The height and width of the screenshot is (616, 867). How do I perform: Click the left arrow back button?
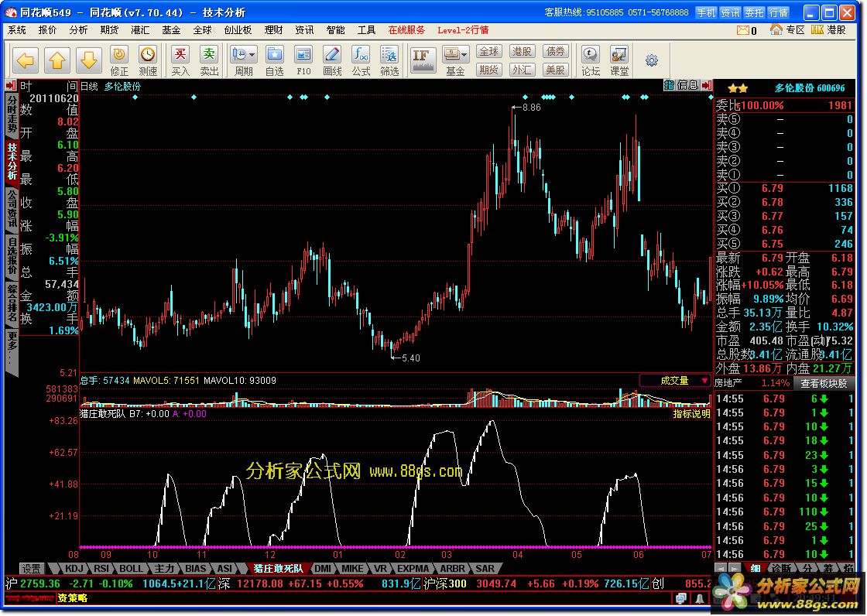pyautogui.click(x=26, y=60)
